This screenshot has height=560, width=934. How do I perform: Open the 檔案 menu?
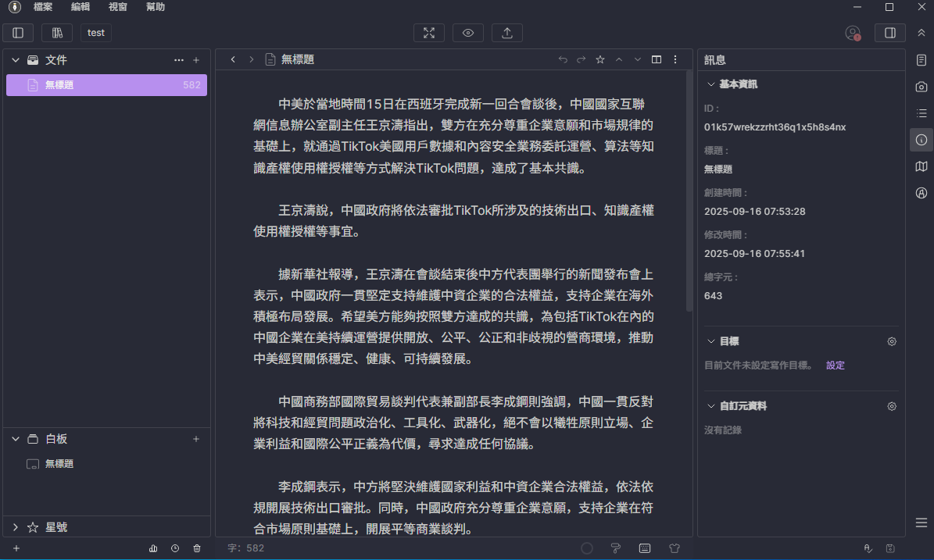point(43,7)
